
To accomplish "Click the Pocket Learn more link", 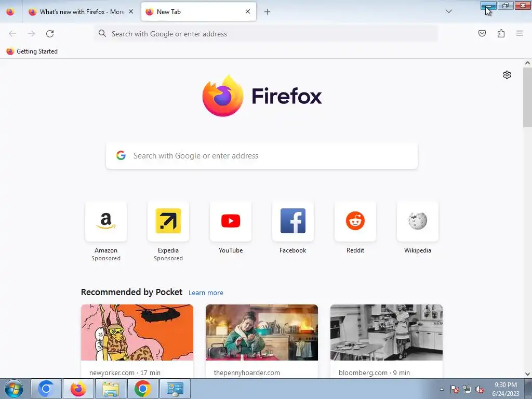I will click(x=206, y=293).
